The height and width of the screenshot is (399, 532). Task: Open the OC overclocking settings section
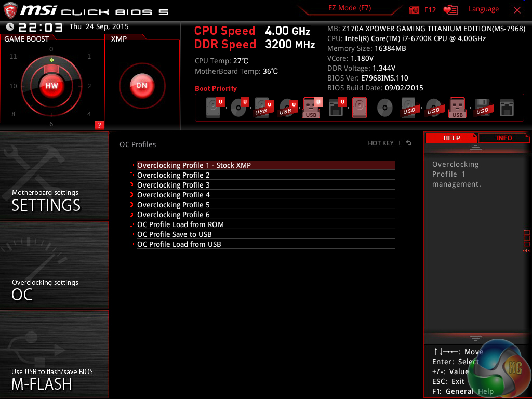[54, 265]
